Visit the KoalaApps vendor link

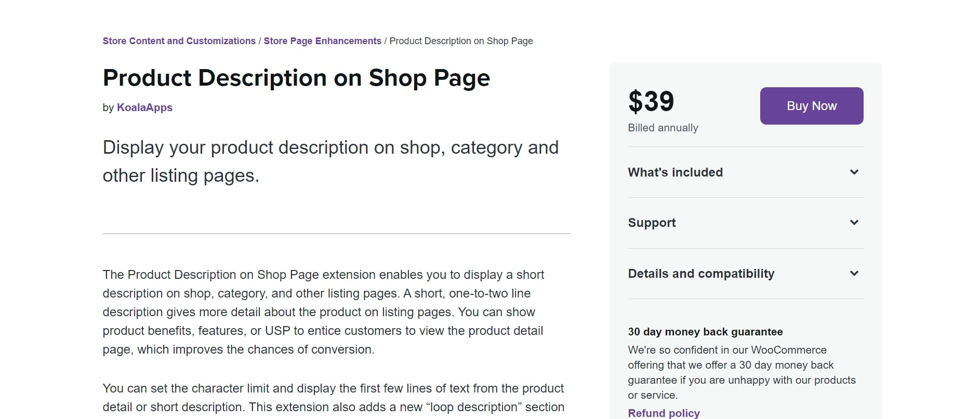tap(144, 107)
